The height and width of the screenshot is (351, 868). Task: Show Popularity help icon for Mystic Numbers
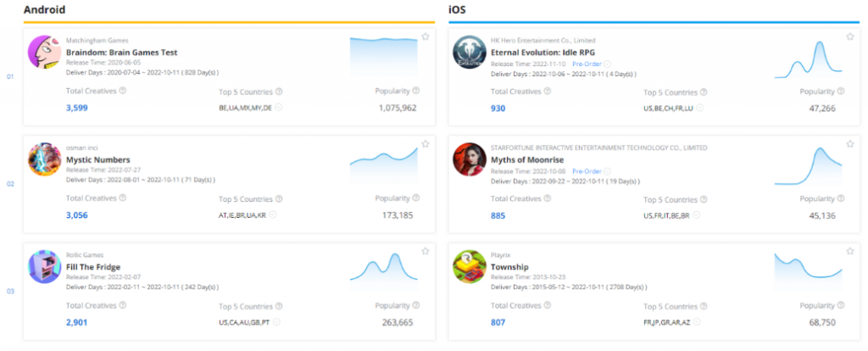[x=415, y=198]
